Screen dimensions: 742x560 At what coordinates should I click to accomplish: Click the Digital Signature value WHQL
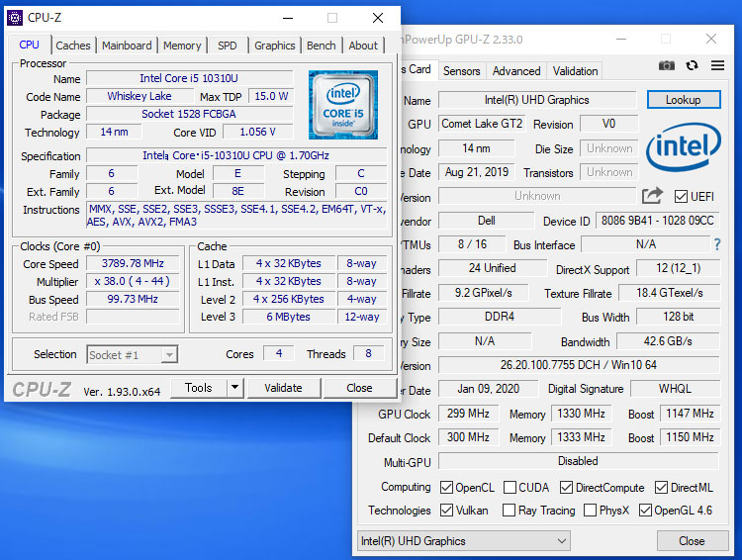tap(676, 389)
